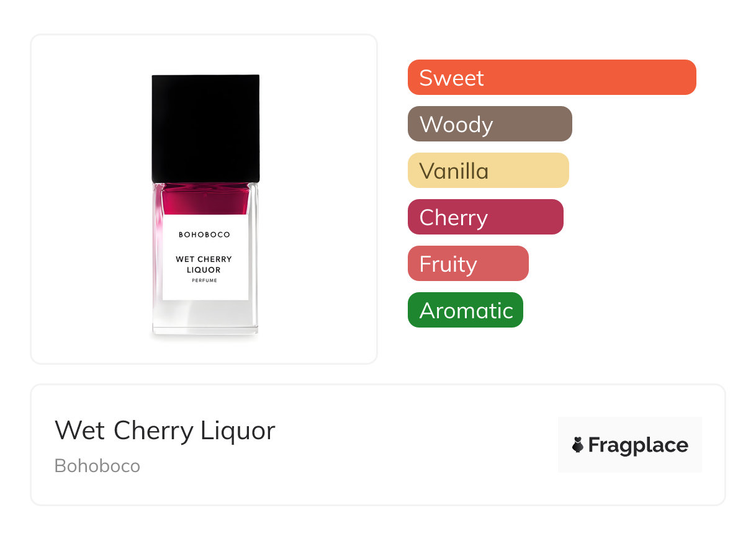Click the Fragplace wordmark text

[x=637, y=445]
